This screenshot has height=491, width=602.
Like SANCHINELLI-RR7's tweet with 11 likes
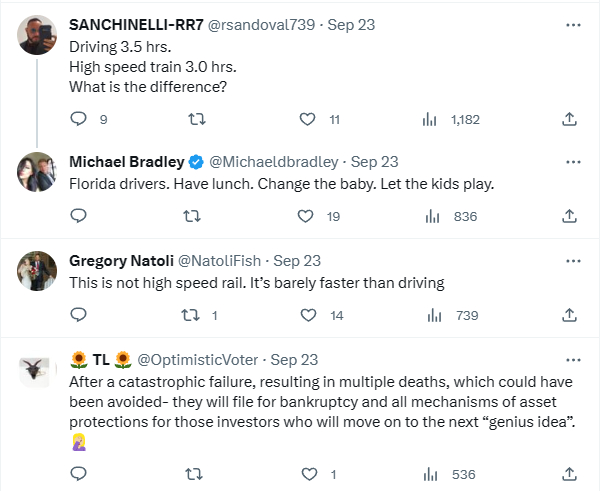[x=310, y=119]
